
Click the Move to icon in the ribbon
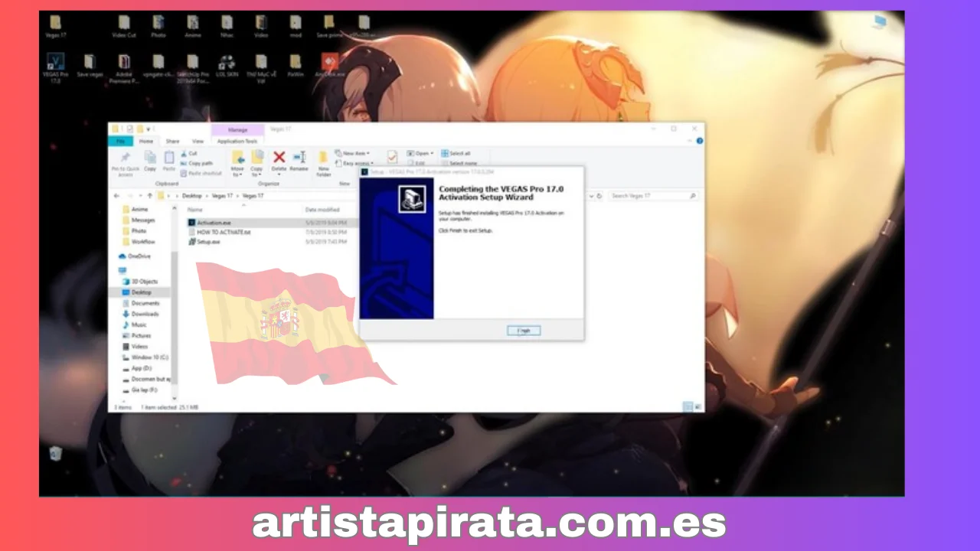237,157
